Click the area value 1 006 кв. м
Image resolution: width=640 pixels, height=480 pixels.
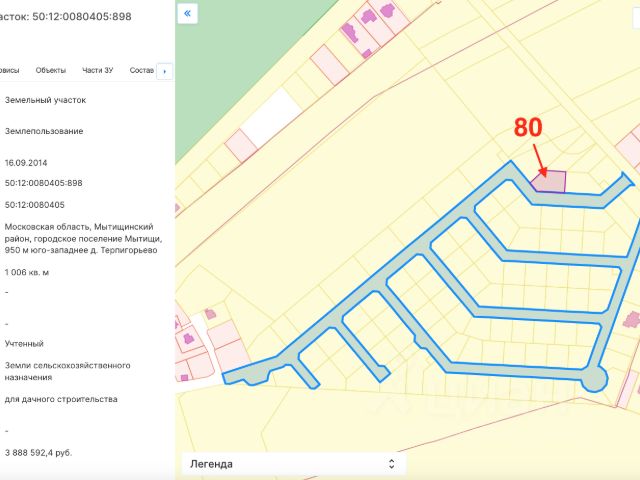click(x=27, y=272)
